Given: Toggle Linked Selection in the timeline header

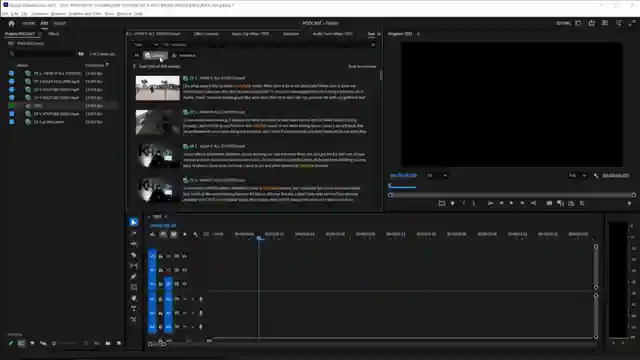Looking at the screenshot, I should (173, 234).
